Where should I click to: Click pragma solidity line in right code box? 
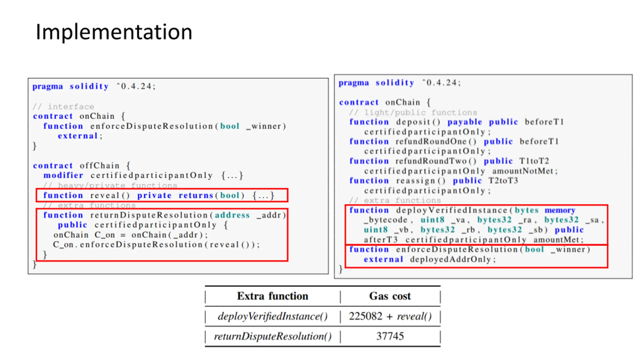[x=400, y=83]
